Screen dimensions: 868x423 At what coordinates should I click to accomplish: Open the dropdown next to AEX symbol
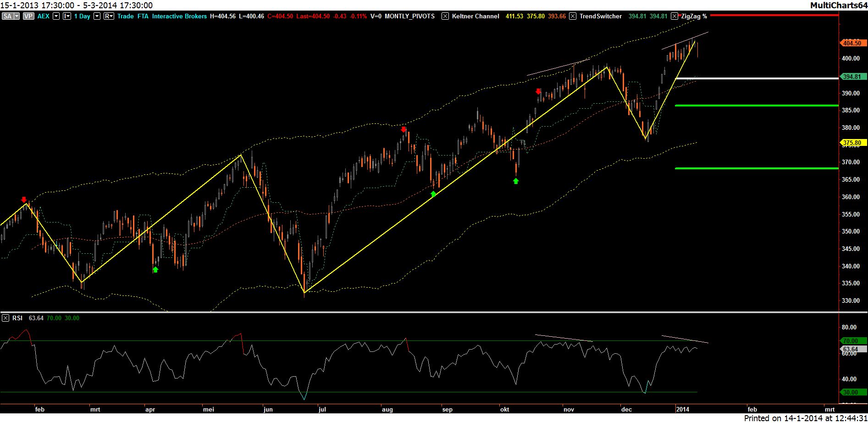coord(56,16)
